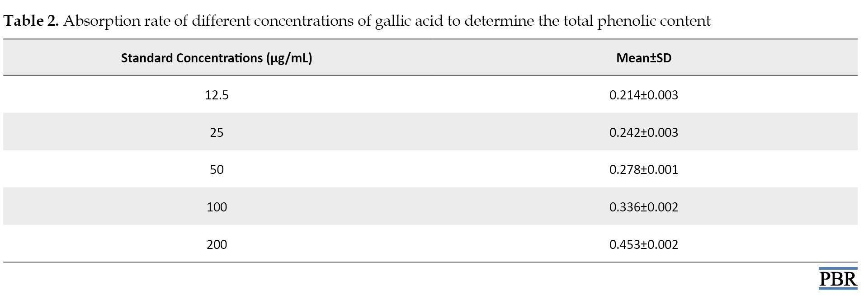The image size is (868, 295).
Task: Select the 100 concentration cell
Action: [x=217, y=207]
